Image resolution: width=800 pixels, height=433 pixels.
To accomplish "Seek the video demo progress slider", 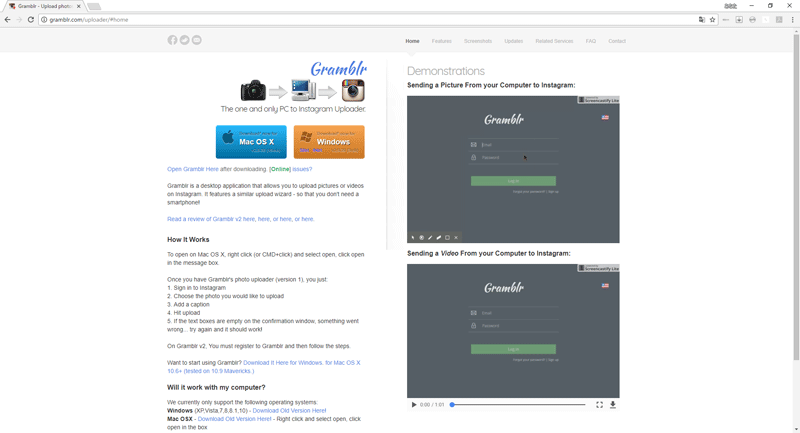I will pos(518,404).
